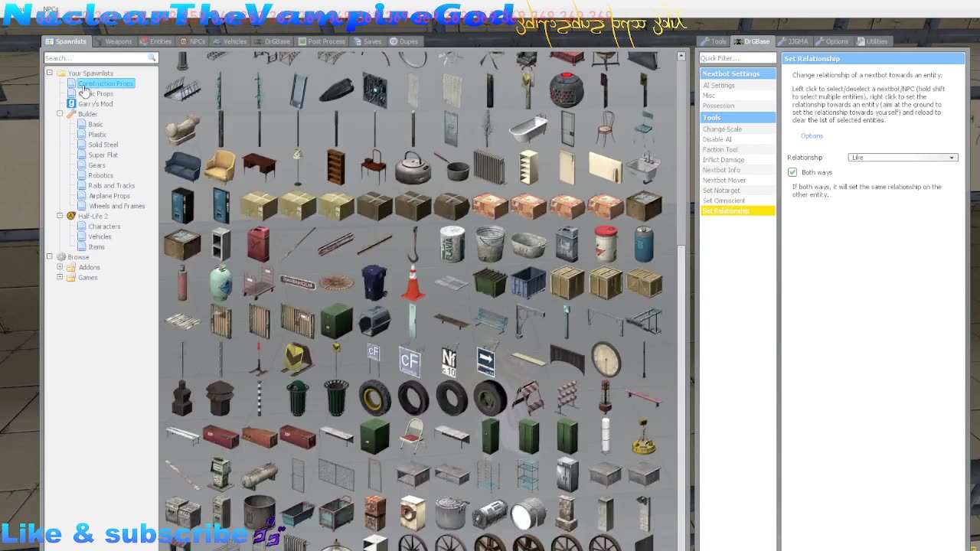Open AI Settings under Nextbot Settings
The image size is (980, 551).
(x=738, y=86)
